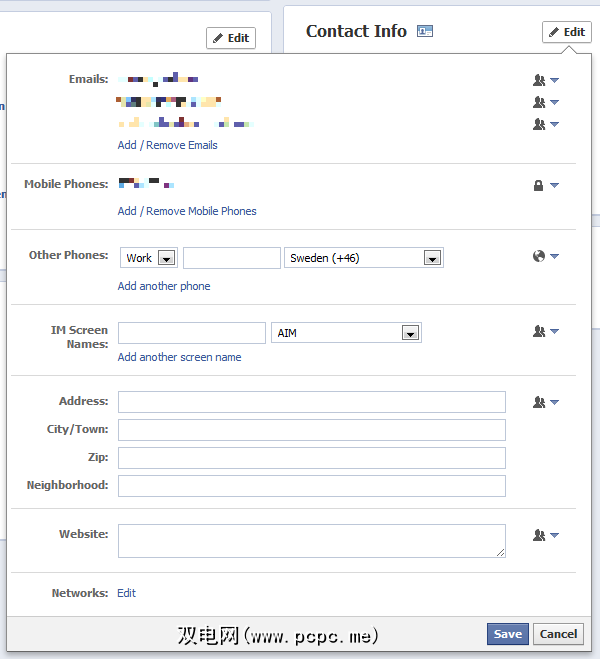
Task: Open privacy selector for second email
Action: [x=545, y=102]
